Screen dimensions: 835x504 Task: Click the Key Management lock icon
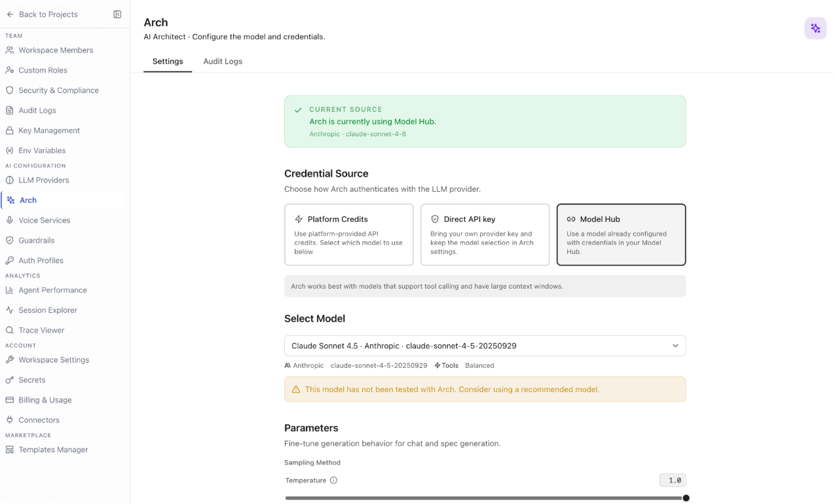(x=10, y=130)
